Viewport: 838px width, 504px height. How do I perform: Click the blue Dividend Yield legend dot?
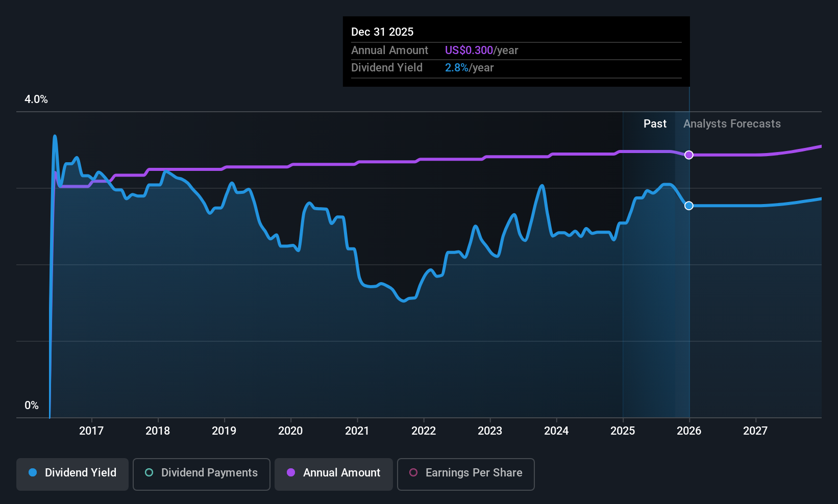pyautogui.click(x=33, y=472)
